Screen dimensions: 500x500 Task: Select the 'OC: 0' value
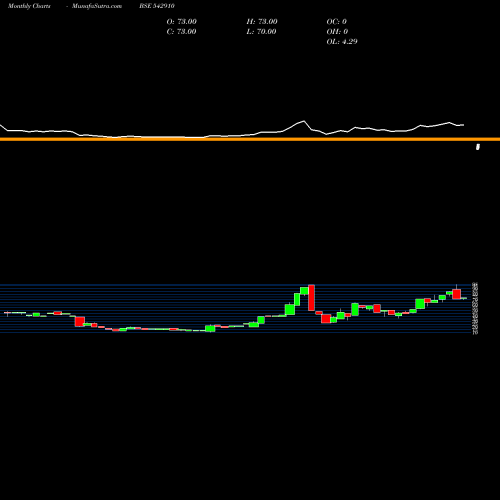(336, 22)
